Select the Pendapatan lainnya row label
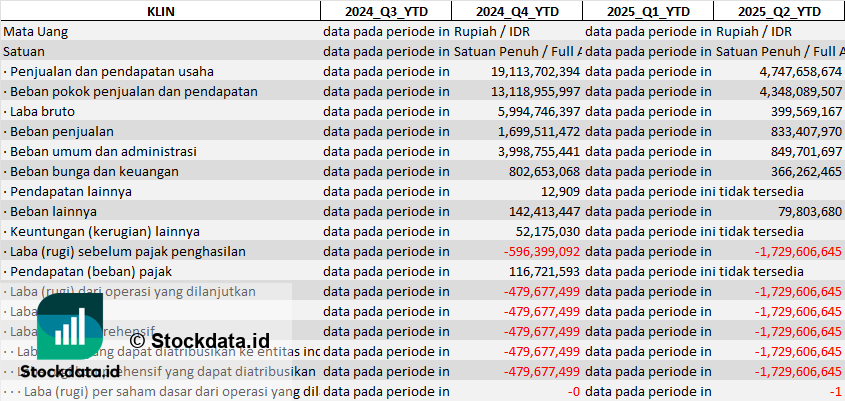This screenshot has width=845, height=401. pos(67,191)
